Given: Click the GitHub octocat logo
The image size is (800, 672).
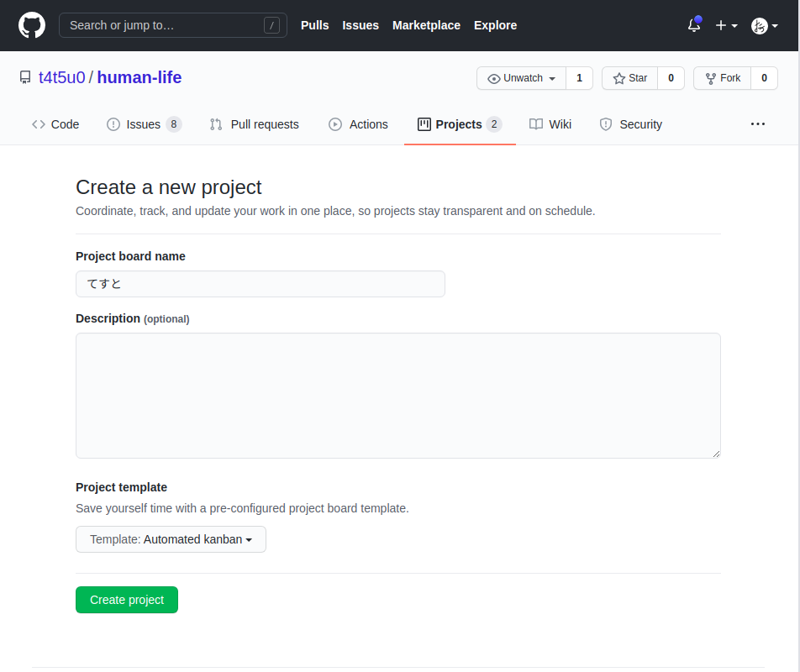Looking at the screenshot, I should point(32,25).
